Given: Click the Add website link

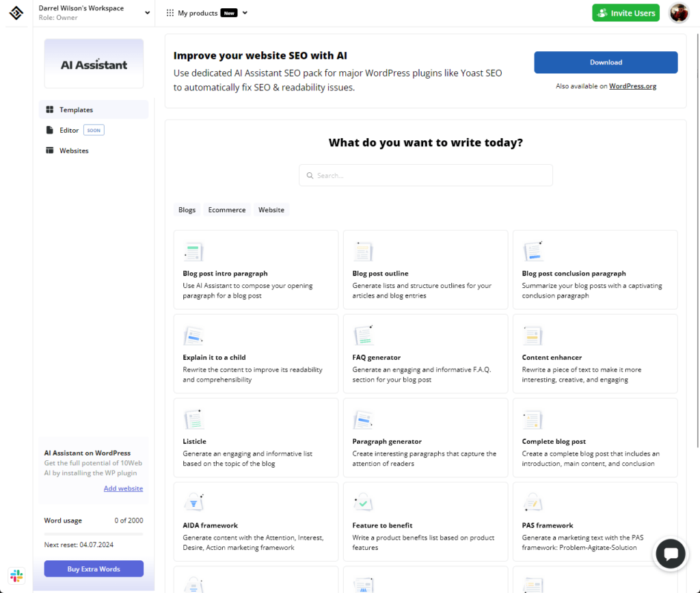Looking at the screenshot, I should point(123,488).
